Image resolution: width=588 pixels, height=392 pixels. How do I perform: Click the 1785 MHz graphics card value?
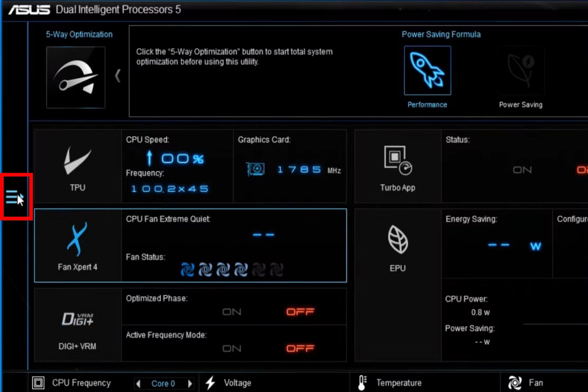click(309, 170)
